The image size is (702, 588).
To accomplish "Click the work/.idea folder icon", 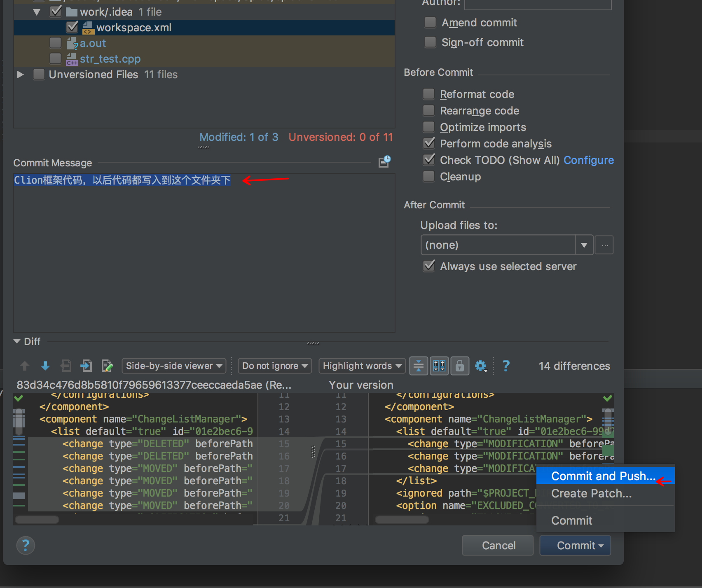I will 72,12.
